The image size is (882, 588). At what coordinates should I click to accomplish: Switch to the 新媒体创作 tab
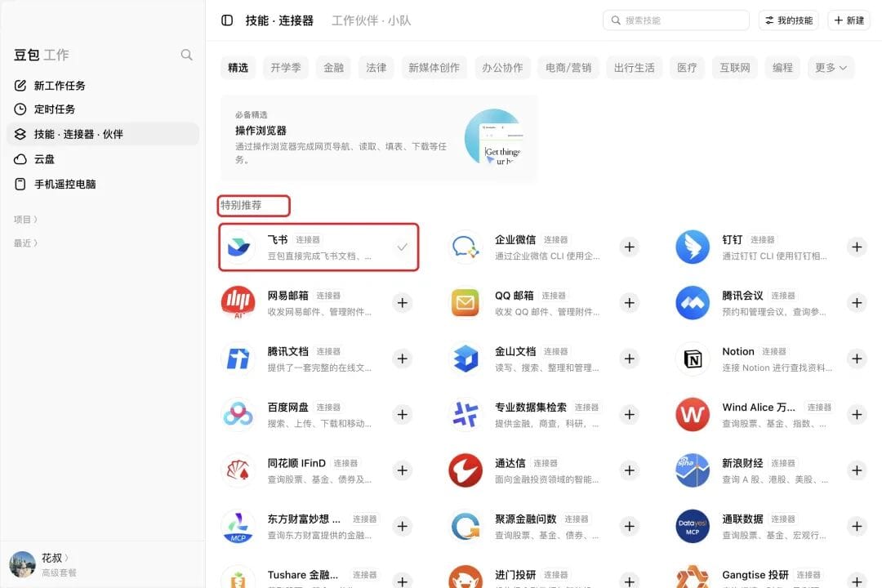(434, 68)
